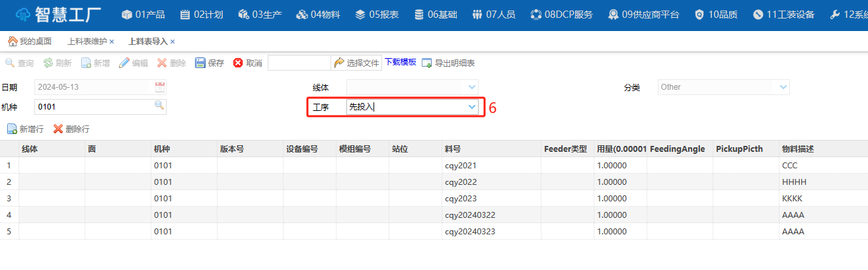Open the 04物料 menu in the top navigation
The width and height of the screenshot is (868, 270).
pyautogui.click(x=318, y=15)
